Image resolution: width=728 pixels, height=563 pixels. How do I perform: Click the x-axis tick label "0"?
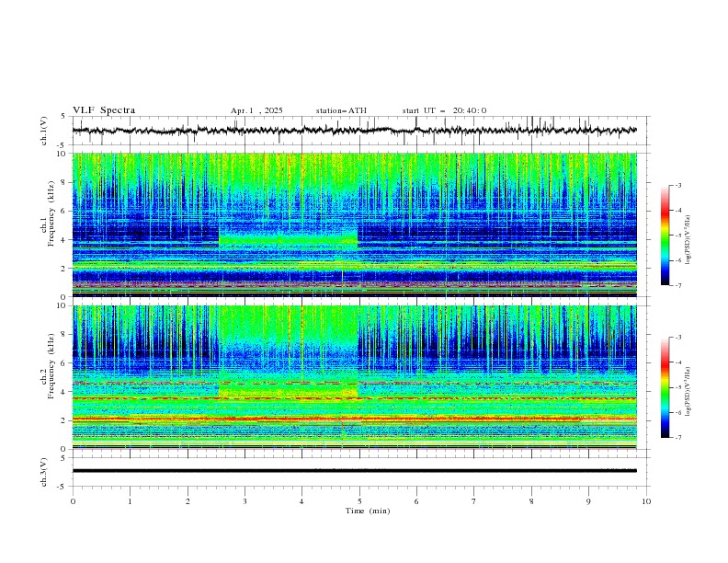[73, 501]
